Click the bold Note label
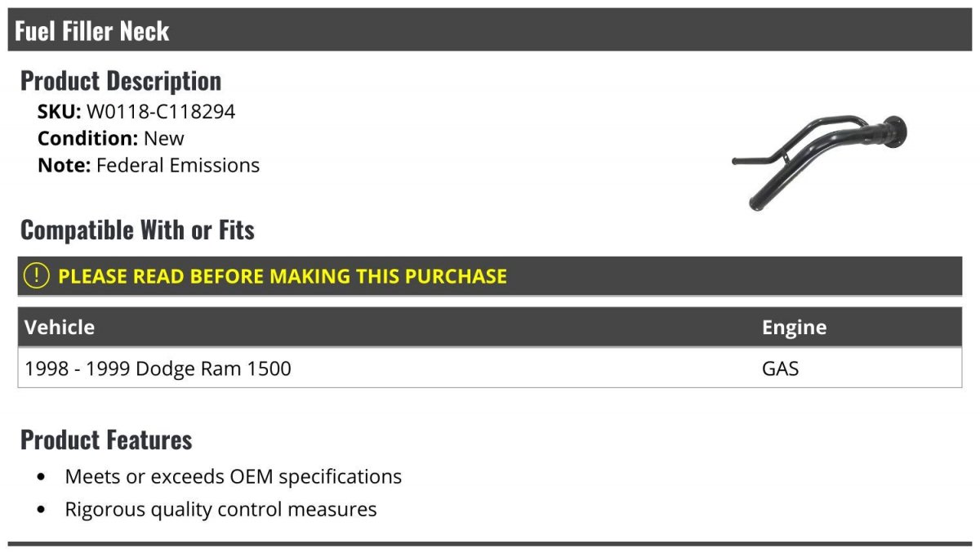Image resolution: width=980 pixels, height=554 pixels. (x=64, y=165)
